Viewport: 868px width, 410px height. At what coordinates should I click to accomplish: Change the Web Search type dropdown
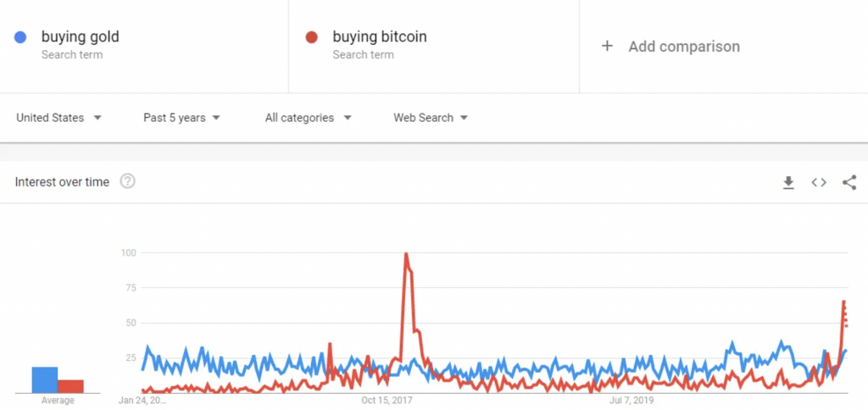[431, 118]
